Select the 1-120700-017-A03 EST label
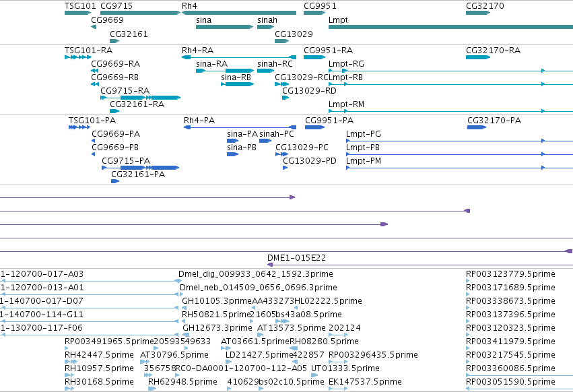The height and width of the screenshot is (392, 573). (x=42, y=274)
